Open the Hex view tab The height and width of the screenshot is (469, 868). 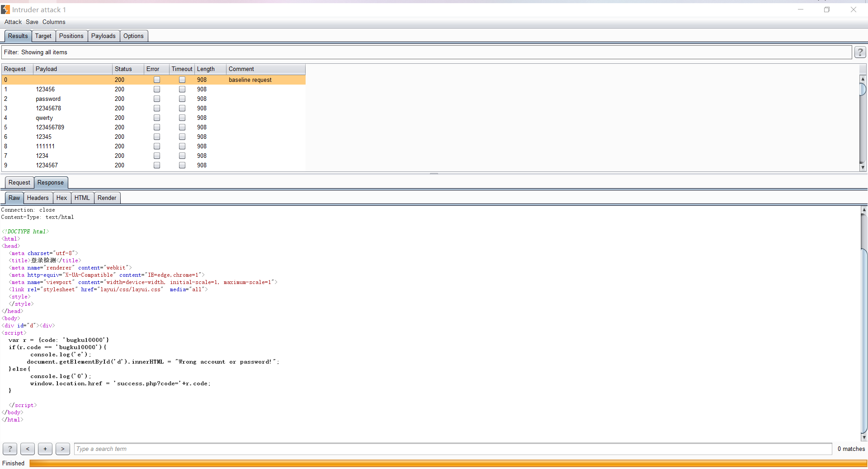[62, 198]
